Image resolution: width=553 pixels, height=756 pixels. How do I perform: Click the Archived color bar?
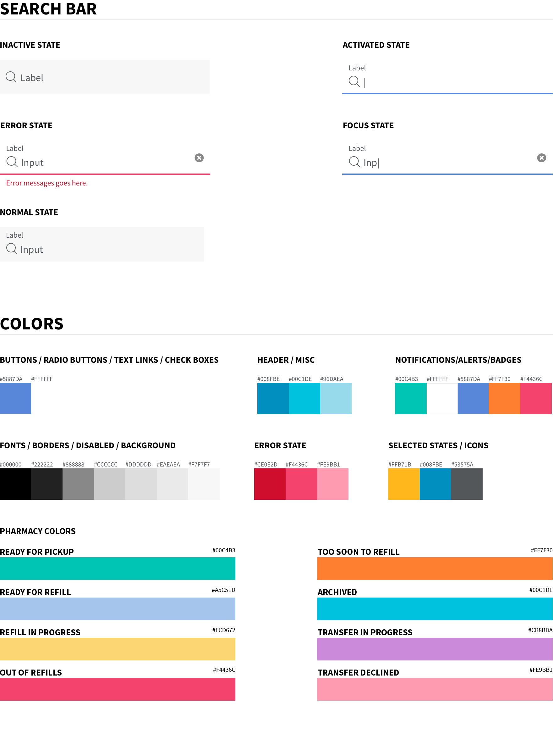(435, 609)
